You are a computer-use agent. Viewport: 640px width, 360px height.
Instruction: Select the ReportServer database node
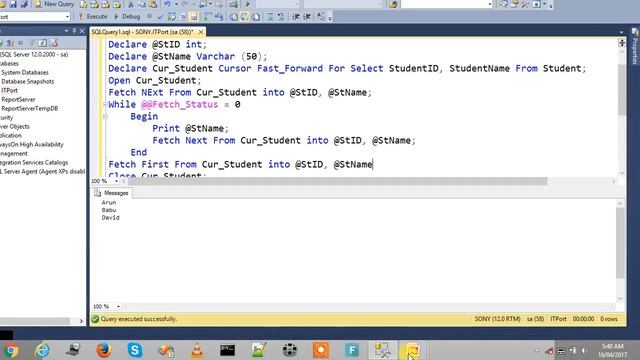pyautogui.click(x=18, y=99)
